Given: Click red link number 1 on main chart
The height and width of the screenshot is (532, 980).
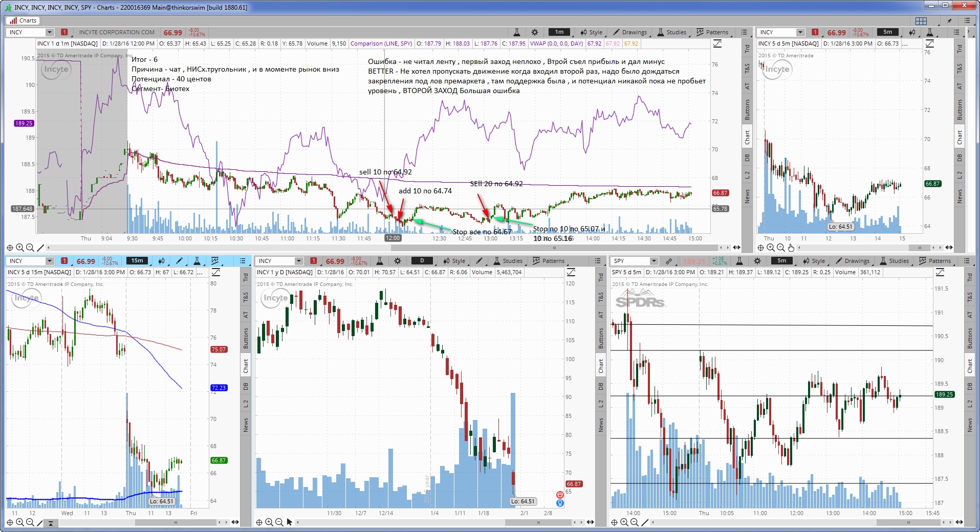Looking at the screenshot, I should pyautogui.click(x=64, y=32).
